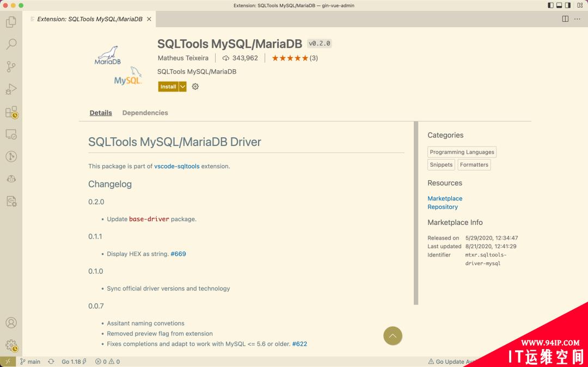Open the Repository resource link
Viewport: 588px width, 367px height.
(x=443, y=207)
